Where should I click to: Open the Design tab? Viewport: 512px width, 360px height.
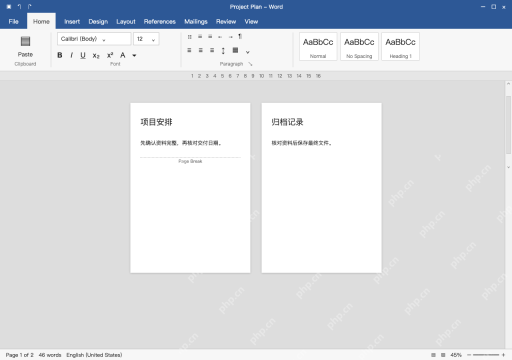[x=98, y=22]
